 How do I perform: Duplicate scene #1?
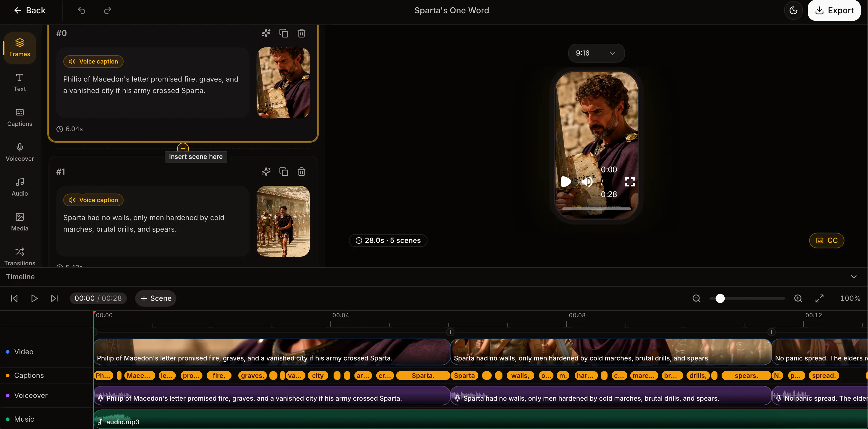coord(284,172)
